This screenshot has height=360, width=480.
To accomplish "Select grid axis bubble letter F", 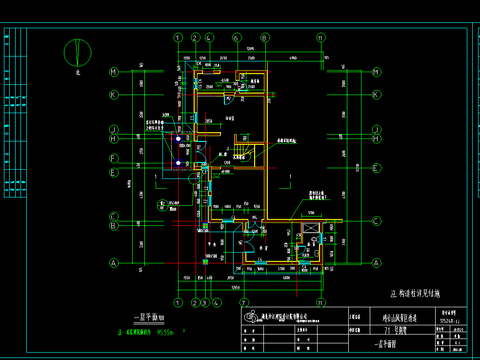I will pos(114,159).
